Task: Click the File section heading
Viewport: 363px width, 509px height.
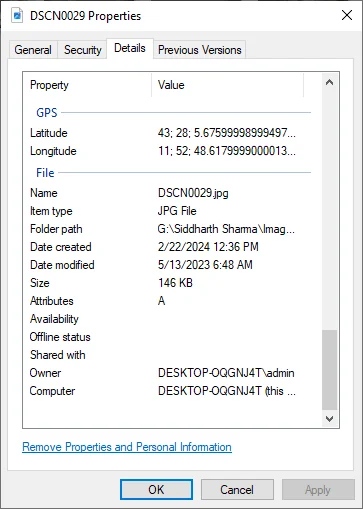Action: 45,173
